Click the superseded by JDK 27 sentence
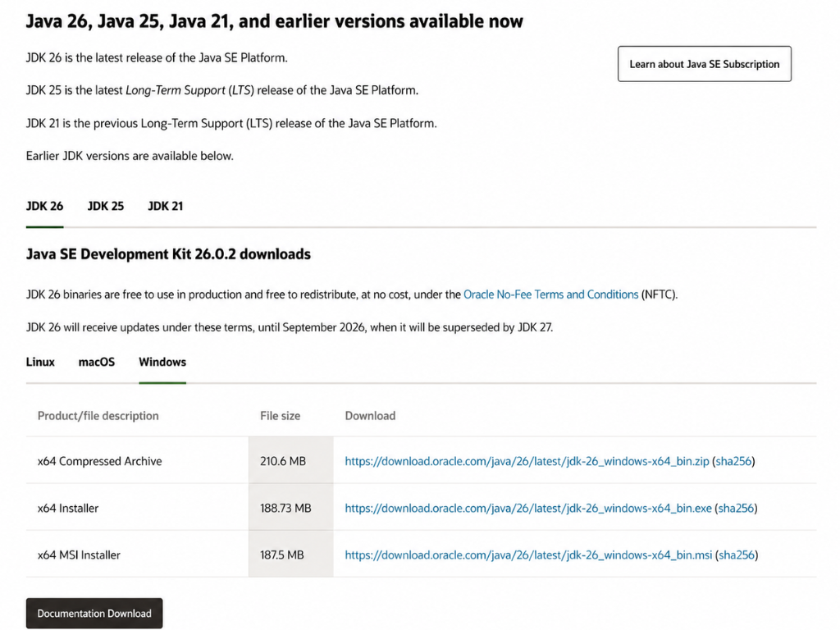This screenshot has width=840, height=630. [290, 327]
